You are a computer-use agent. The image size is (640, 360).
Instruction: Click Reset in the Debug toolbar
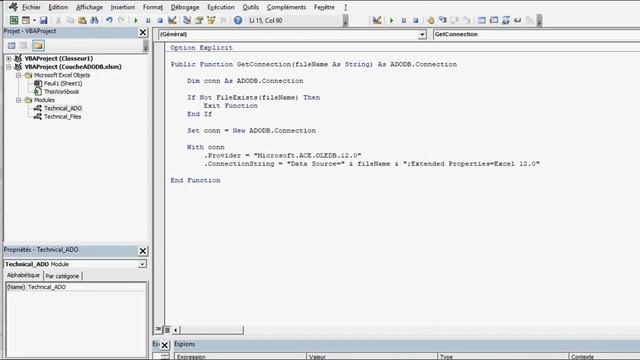[x=416, y=20]
